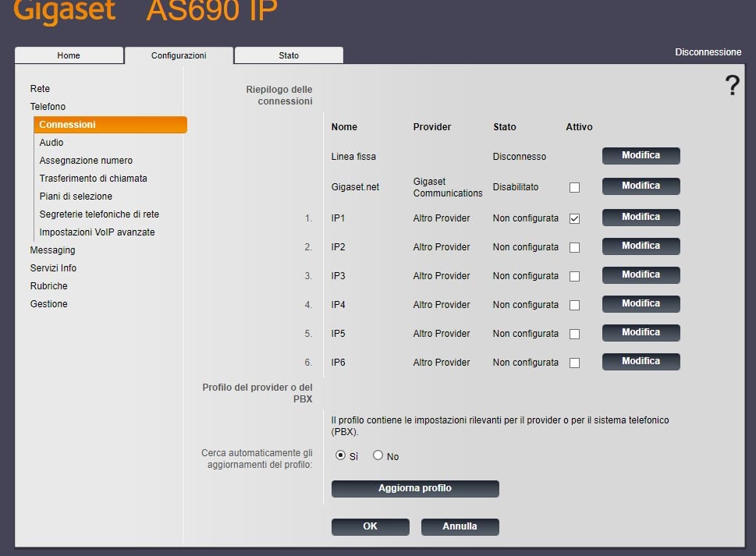
Task: Check the IP5 Attivo checkbox
Action: click(574, 335)
